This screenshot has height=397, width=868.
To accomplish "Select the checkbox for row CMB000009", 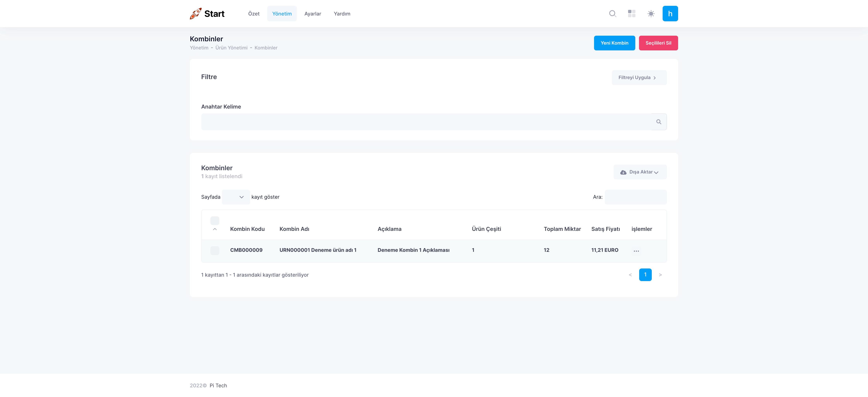I will [215, 250].
